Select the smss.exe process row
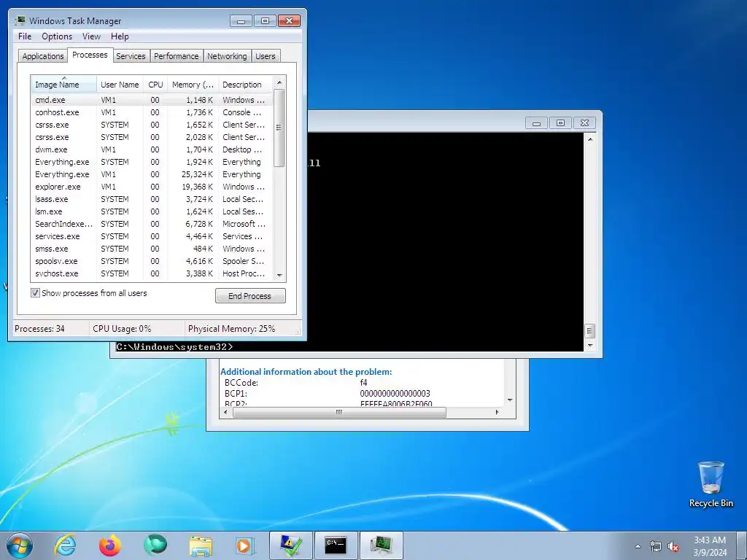The image size is (747, 560). tap(152, 249)
